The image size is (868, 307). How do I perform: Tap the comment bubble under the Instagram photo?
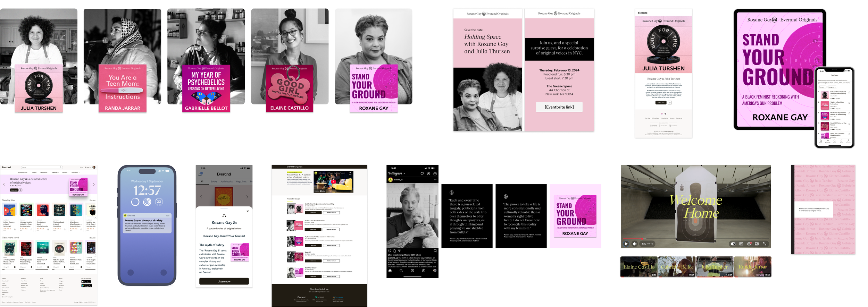point(394,251)
